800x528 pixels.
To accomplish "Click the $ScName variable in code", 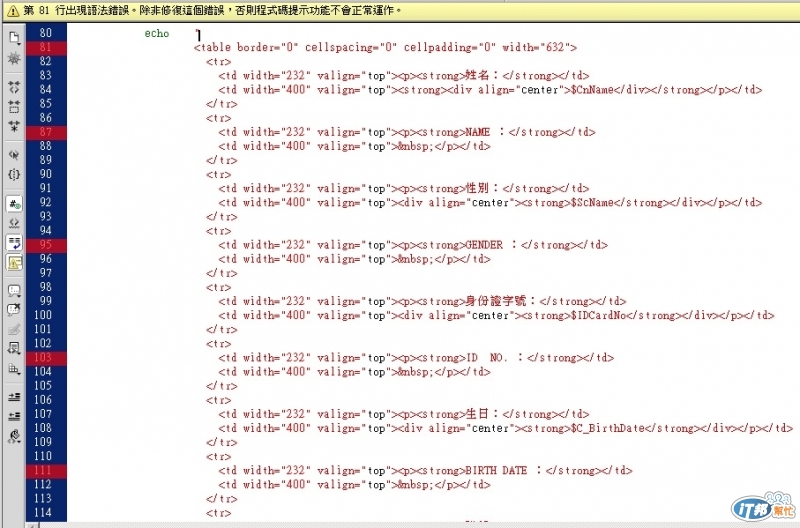I will tap(592, 203).
